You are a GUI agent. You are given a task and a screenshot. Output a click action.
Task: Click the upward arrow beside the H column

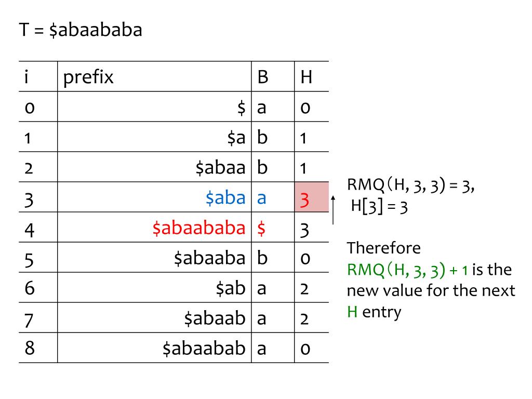coord(333,210)
